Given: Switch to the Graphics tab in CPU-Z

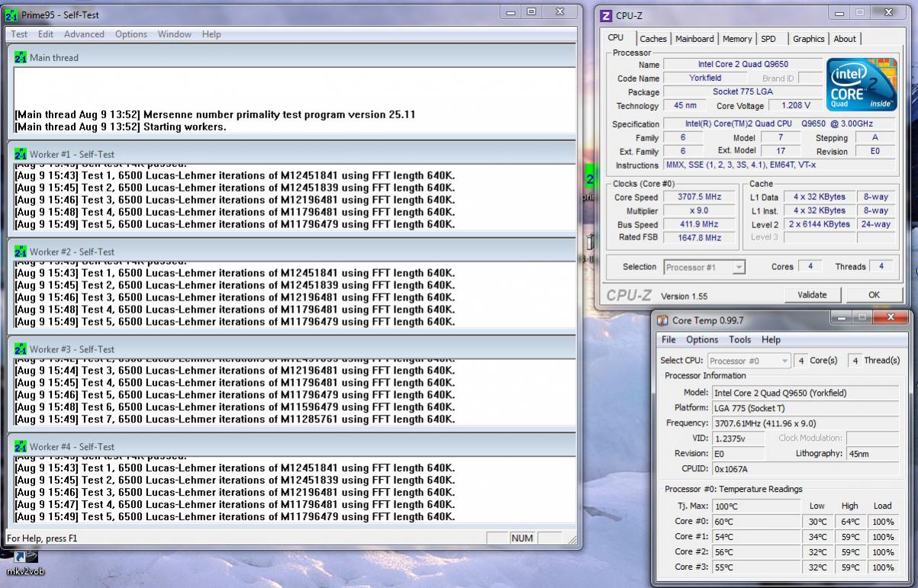Looking at the screenshot, I should point(809,39).
